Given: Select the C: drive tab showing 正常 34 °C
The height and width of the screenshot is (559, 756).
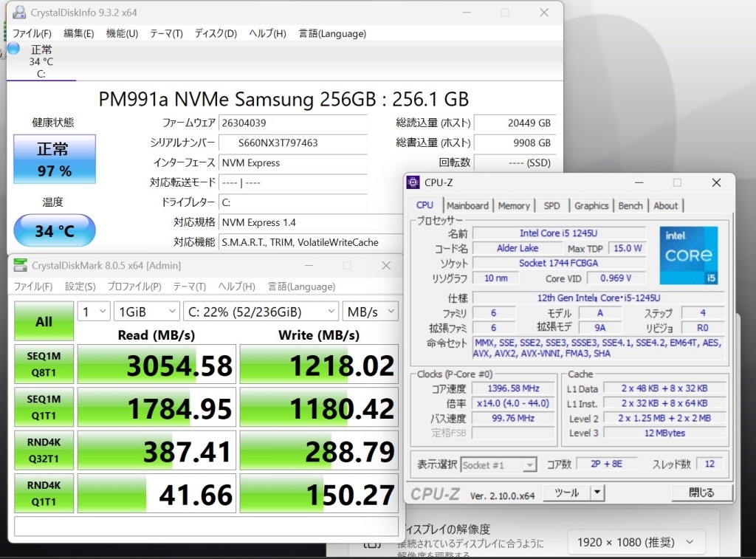Looking at the screenshot, I should coord(41,61).
